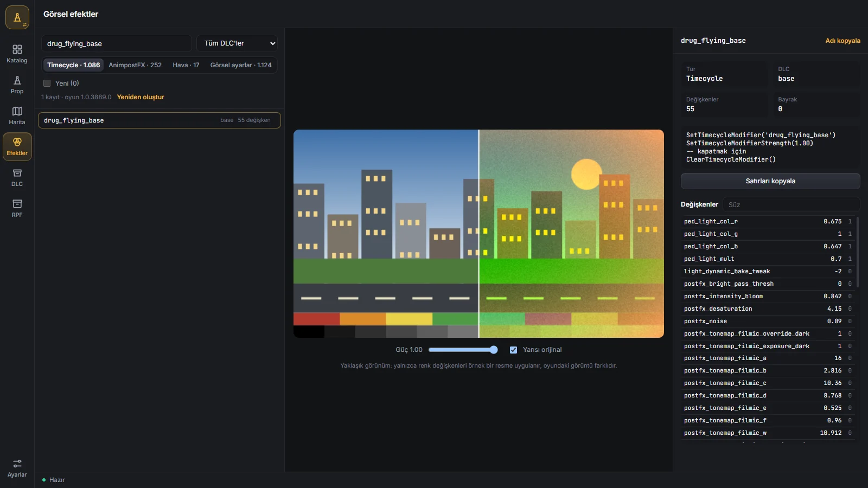Select the postfx_tonemap_filmic_c row

pos(768,383)
